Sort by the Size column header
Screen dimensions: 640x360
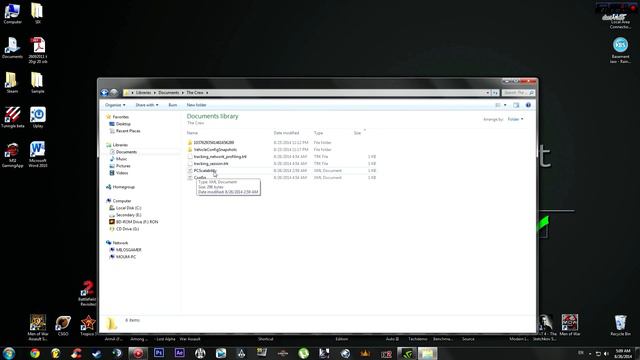[357, 133]
